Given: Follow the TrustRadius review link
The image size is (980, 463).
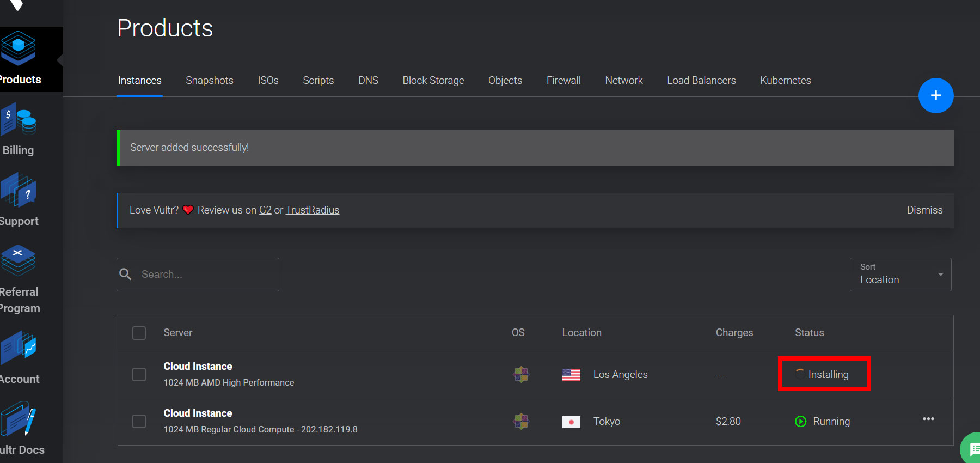Looking at the screenshot, I should [313, 210].
